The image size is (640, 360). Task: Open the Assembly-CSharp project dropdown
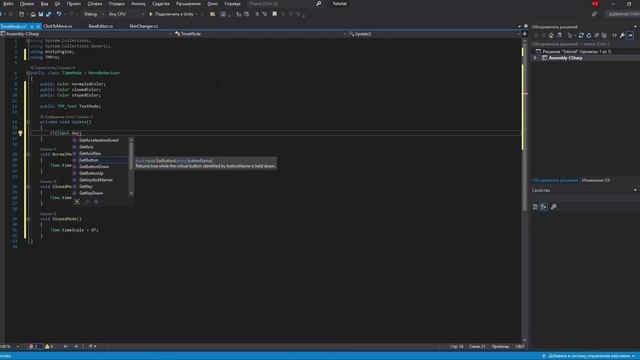[x=86, y=34]
